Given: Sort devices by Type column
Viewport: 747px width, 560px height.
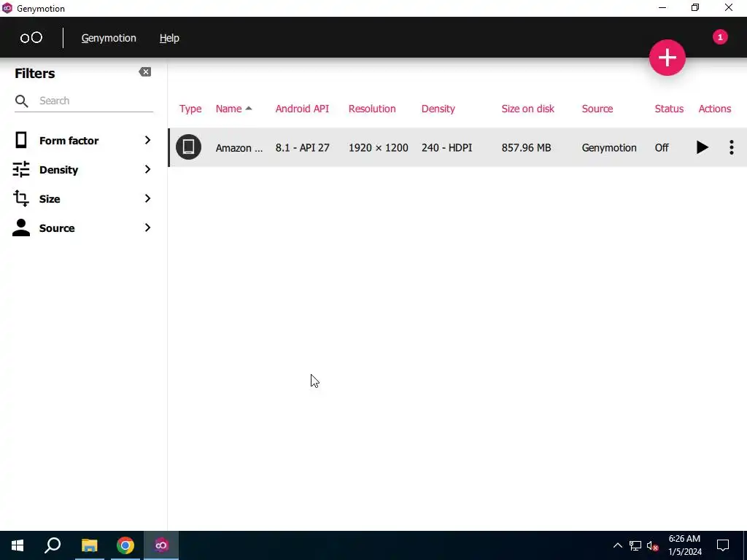Looking at the screenshot, I should [x=190, y=109].
